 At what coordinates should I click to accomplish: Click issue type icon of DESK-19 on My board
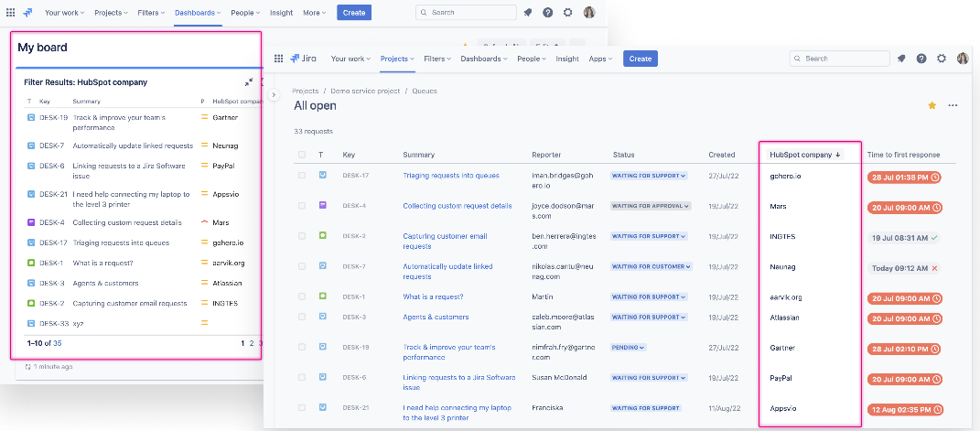click(x=30, y=117)
